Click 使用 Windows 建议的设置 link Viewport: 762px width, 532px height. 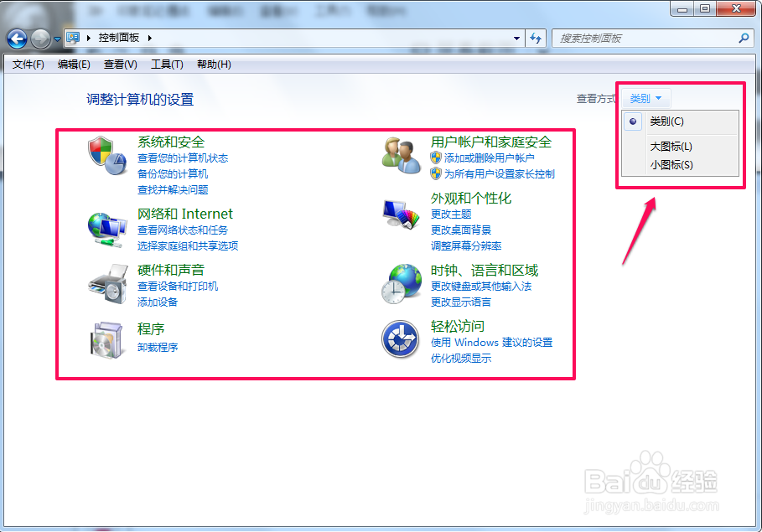(x=492, y=342)
